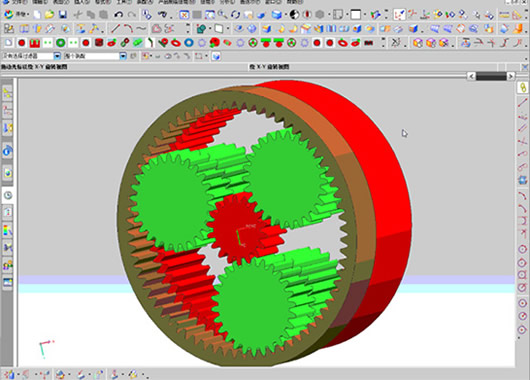The image size is (530, 380).
Task: Click the Undo arrow icon
Action: 118,15
